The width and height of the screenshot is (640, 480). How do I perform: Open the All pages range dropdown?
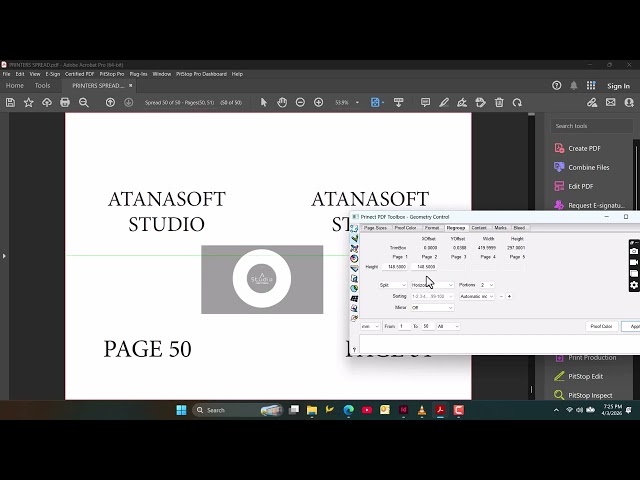pyautogui.click(x=448, y=327)
